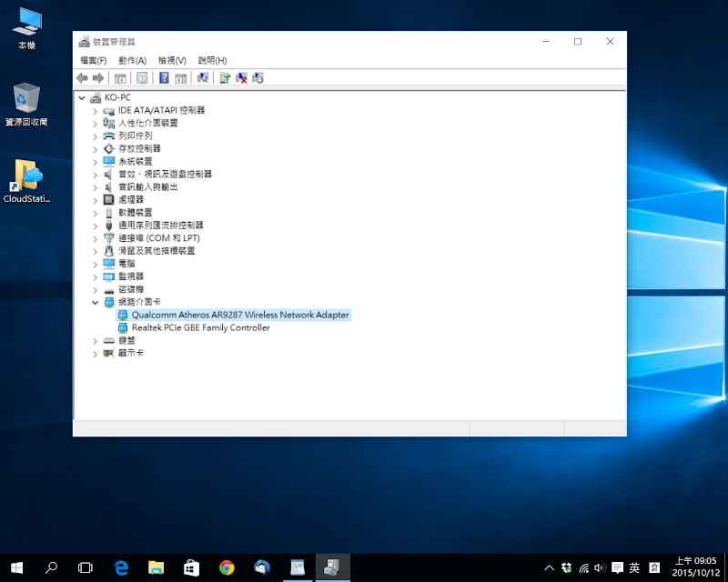
Task: Open the Recycle Bin desktop icon
Action: click(26, 98)
